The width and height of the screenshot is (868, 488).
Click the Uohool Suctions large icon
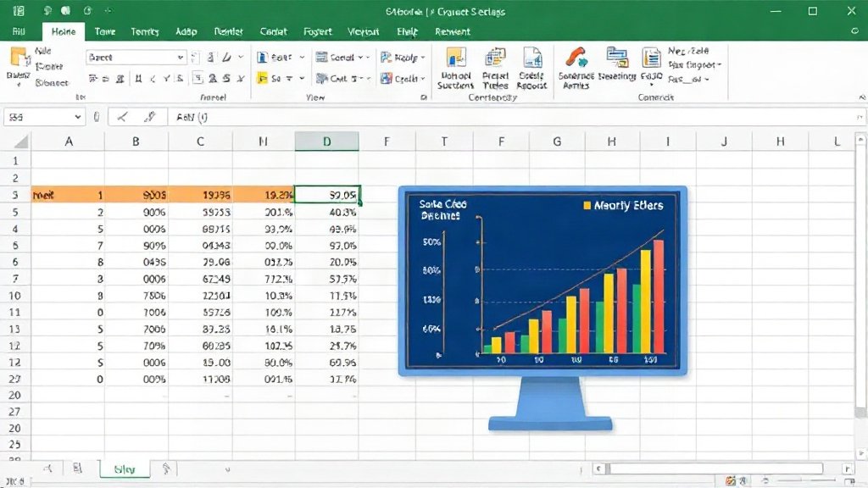[456, 58]
